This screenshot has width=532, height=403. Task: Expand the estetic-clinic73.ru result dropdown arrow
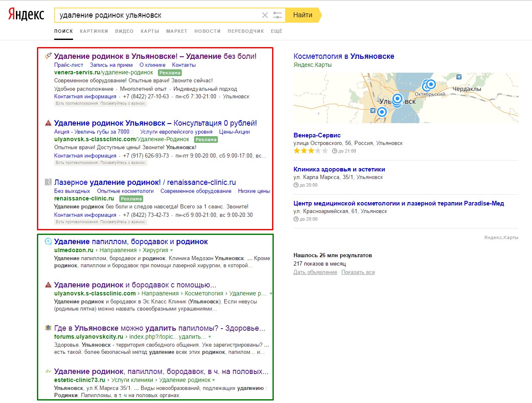tap(213, 380)
